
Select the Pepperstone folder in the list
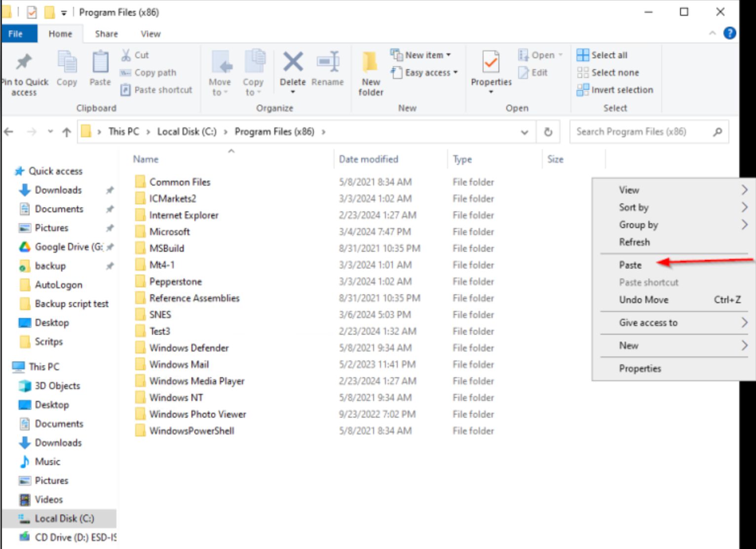(x=175, y=282)
